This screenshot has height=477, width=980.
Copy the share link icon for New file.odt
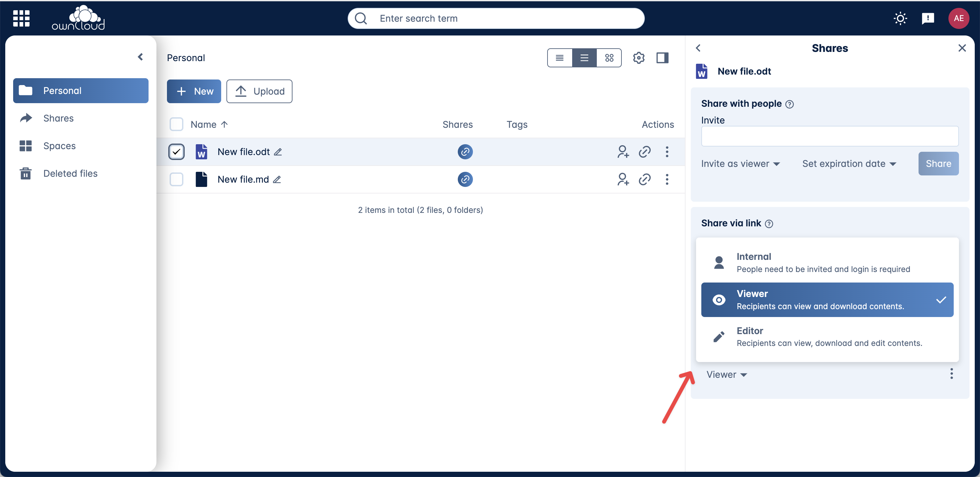pos(644,151)
